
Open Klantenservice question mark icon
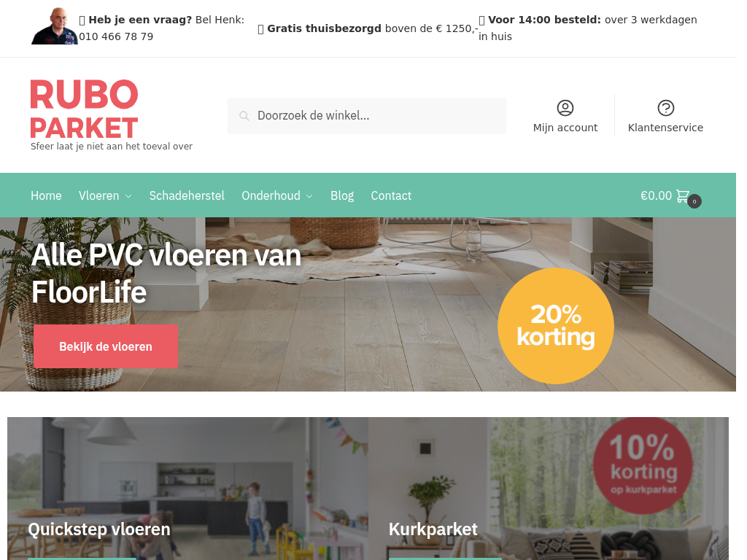pyautogui.click(x=665, y=108)
